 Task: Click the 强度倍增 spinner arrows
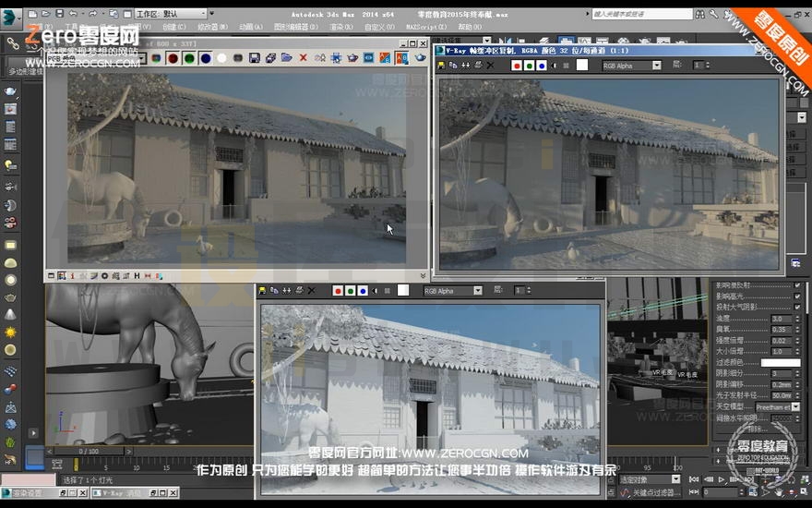click(x=796, y=341)
